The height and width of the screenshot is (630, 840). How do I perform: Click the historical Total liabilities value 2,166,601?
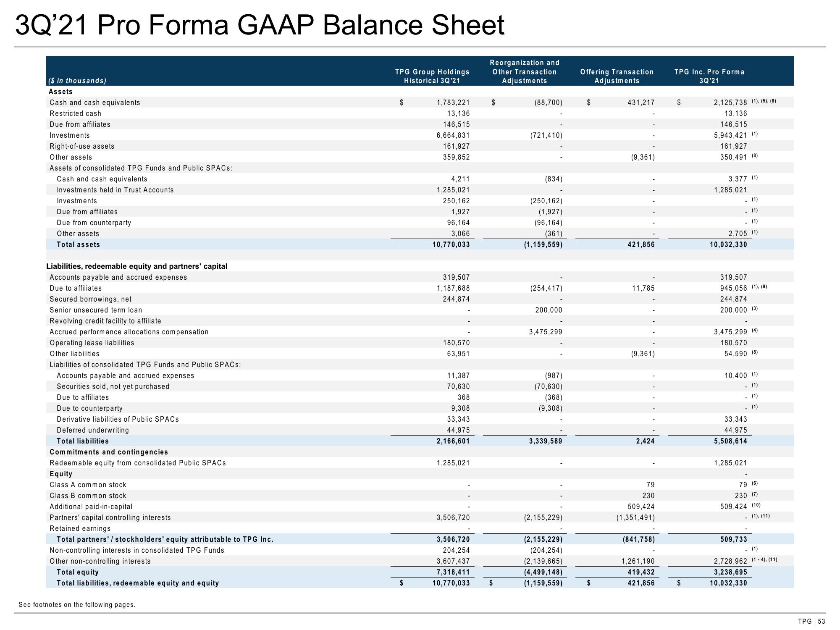[x=453, y=441]
